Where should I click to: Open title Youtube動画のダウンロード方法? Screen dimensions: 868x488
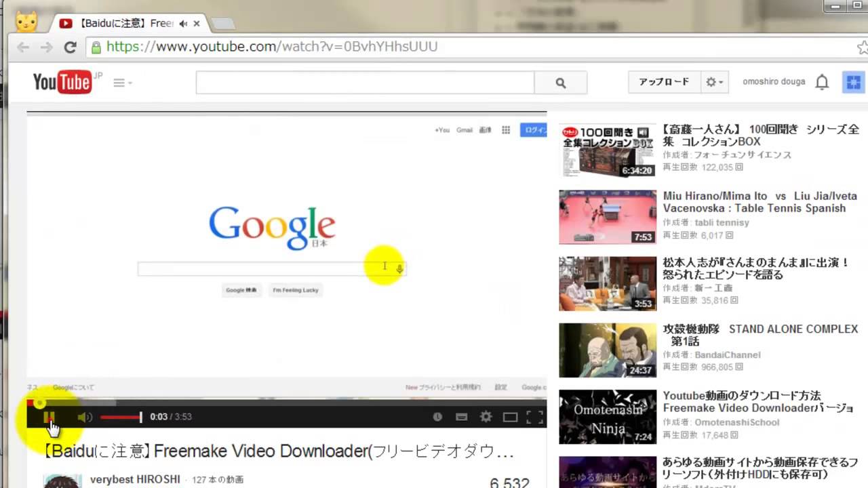(x=758, y=402)
